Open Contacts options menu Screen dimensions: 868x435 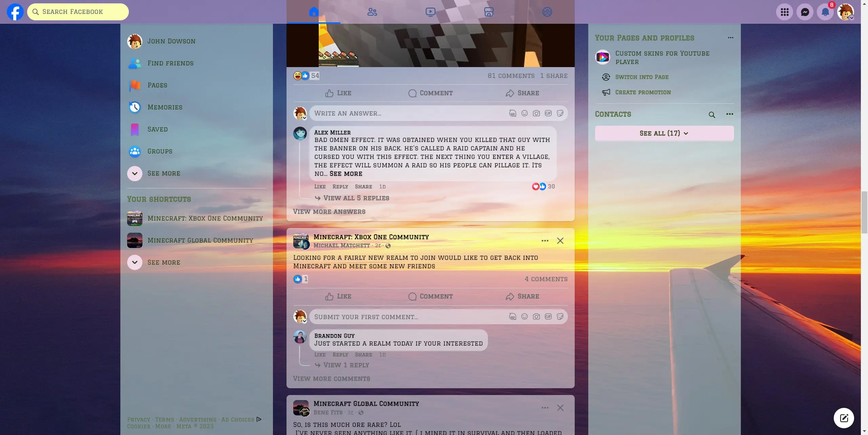tap(730, 115)
